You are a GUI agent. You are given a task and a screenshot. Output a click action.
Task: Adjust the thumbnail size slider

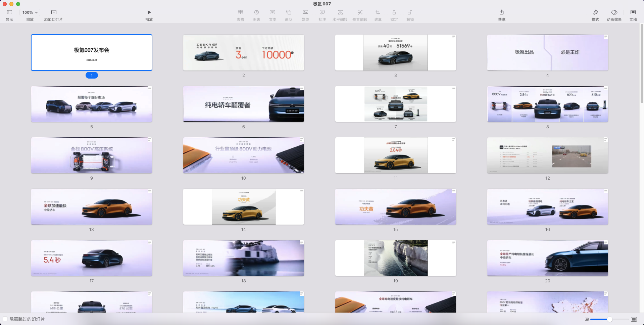point(609,319)
